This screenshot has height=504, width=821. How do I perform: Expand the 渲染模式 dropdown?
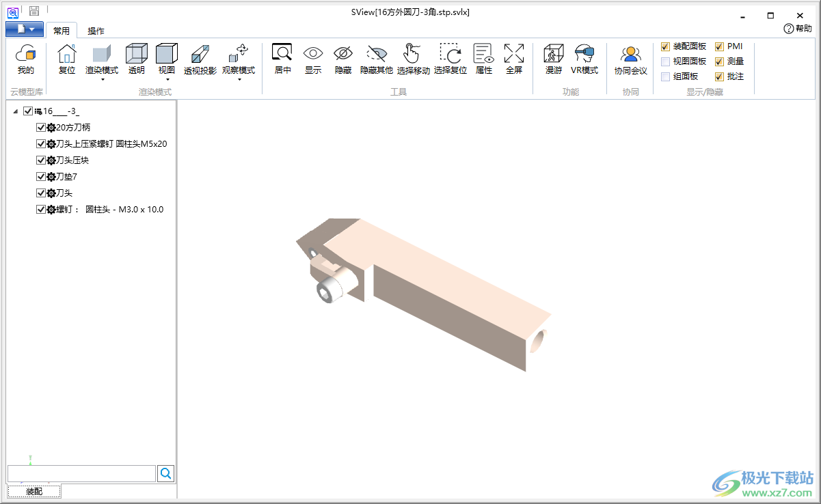tap(102, 79)
